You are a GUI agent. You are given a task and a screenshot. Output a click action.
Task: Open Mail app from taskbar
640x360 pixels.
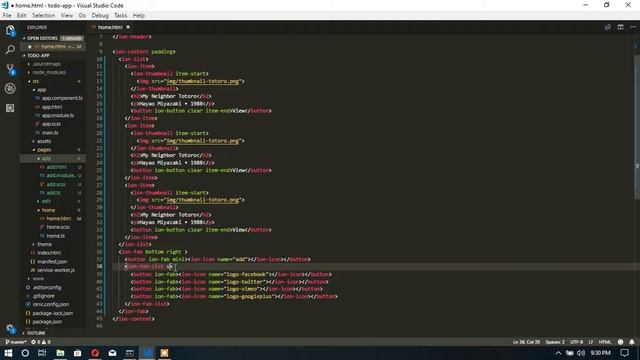click(112, 353)
